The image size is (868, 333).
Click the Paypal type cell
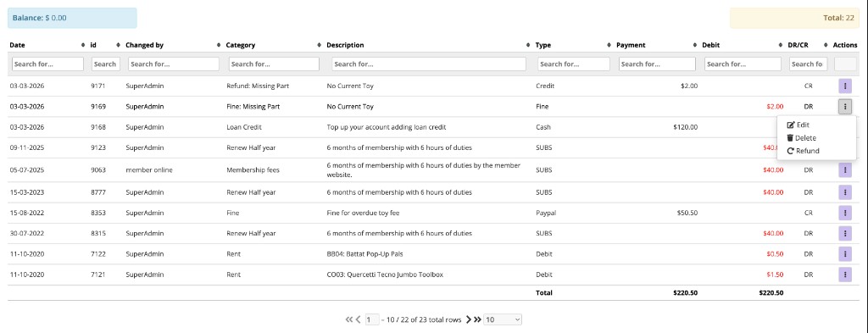click(545, 213)
